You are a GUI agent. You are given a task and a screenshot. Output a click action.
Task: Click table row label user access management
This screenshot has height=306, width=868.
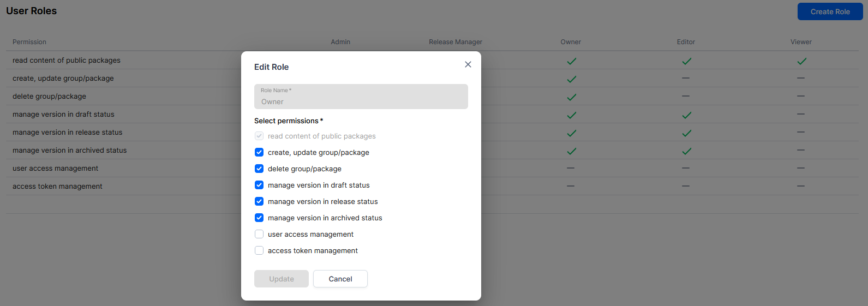click(x=56, y=169)
